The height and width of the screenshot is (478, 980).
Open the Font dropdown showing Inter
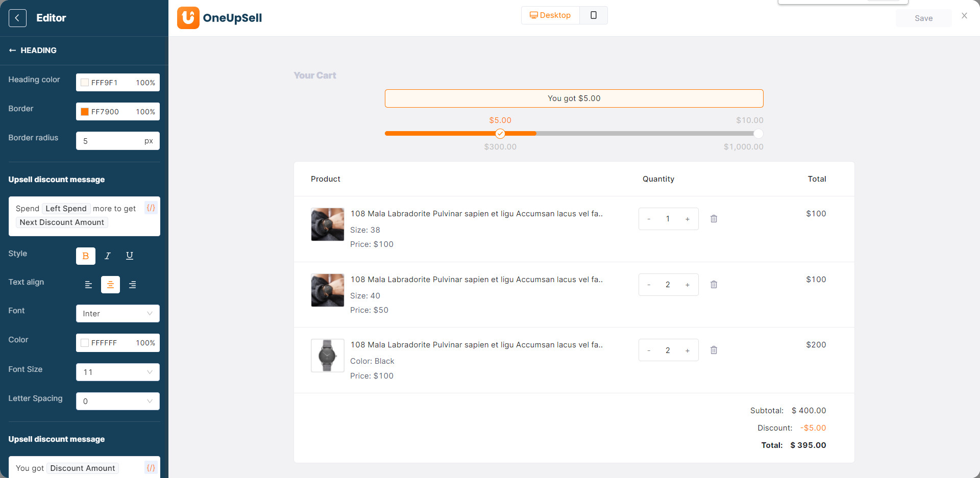tap(118, 314)
